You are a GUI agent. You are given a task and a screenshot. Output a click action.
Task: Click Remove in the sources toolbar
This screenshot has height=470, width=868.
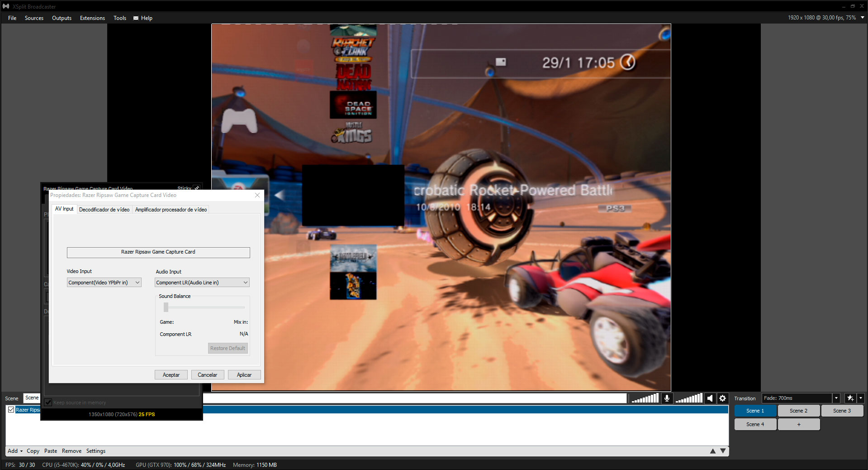(x=71, y=451)
